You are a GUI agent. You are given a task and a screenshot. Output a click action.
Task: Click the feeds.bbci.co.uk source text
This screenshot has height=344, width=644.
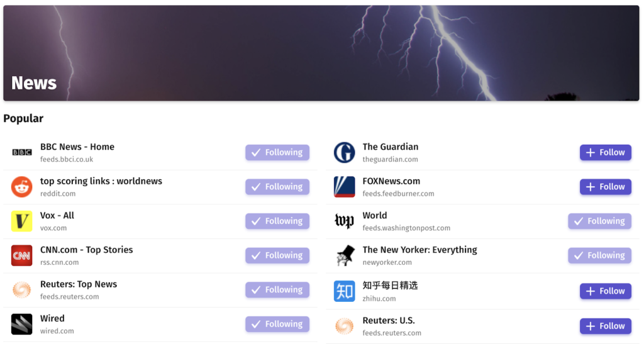coord(67,159)
